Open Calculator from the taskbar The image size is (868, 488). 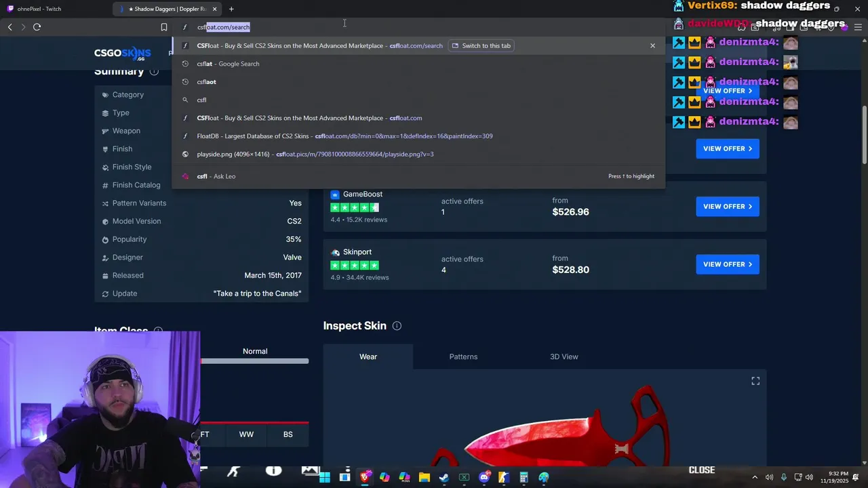click(x=524, y=477)
